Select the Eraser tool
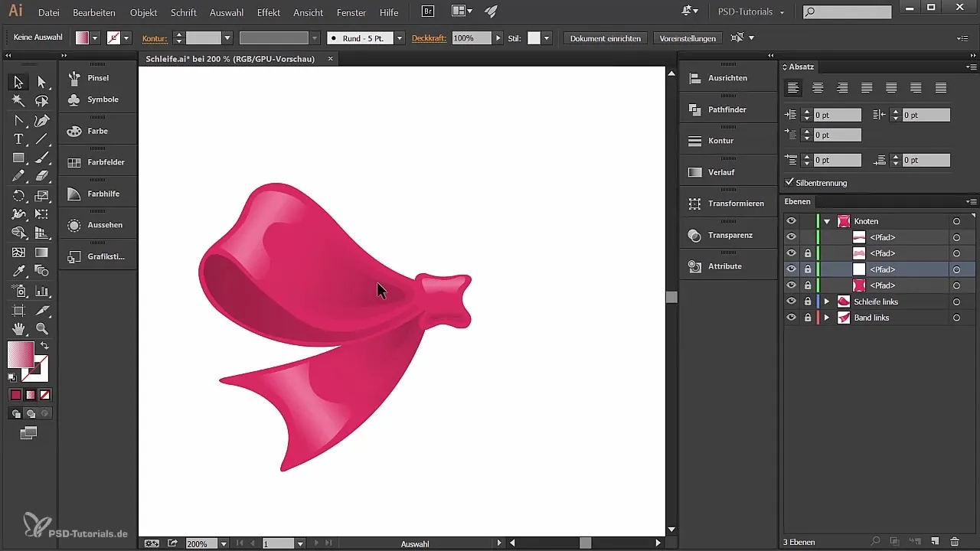 pos(42,177)
